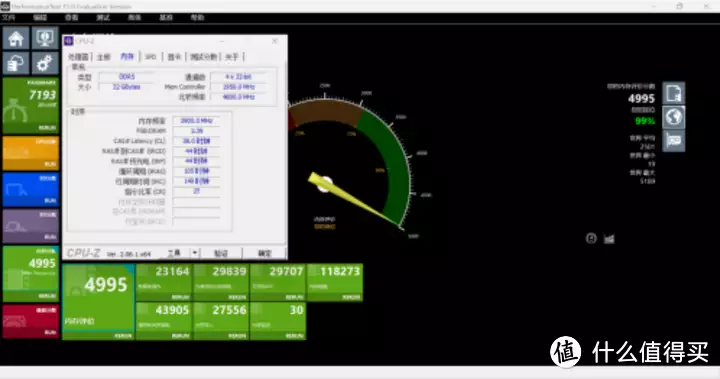Open the cloud baseline manager icon
The height and width of the screenshot is (379, 720).
16,63
